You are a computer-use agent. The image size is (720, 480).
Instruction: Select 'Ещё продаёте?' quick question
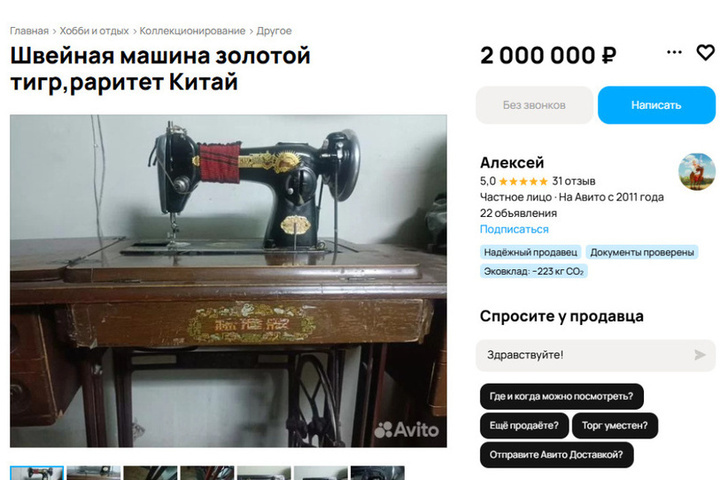click(x=524, y=426)
